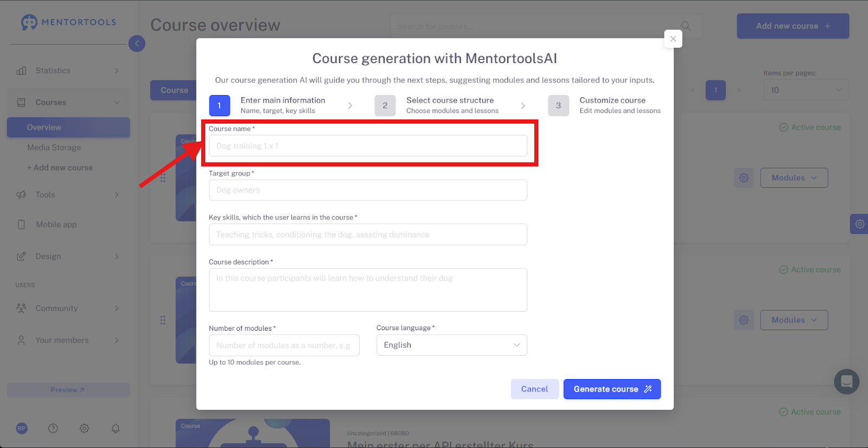The width and height of the screenshot is (868, 448).
Task: Open Modules dropdown on second course
Action: point(794,320)
